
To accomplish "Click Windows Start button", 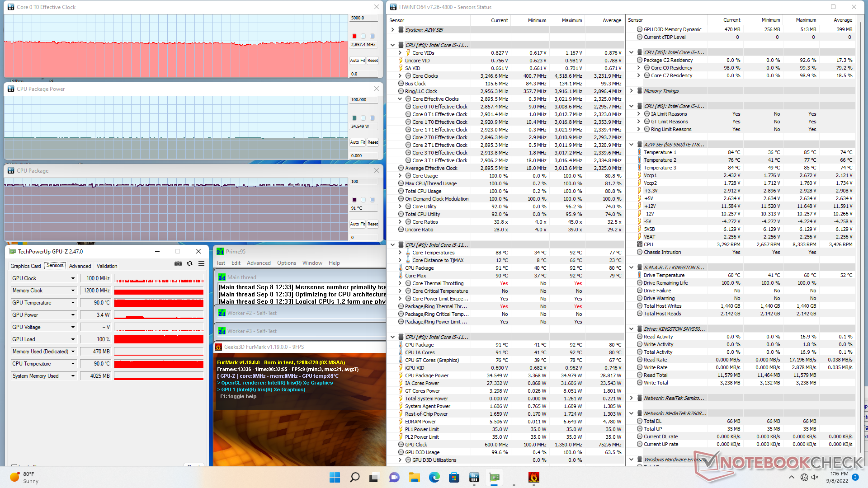I will click(335, 477).
